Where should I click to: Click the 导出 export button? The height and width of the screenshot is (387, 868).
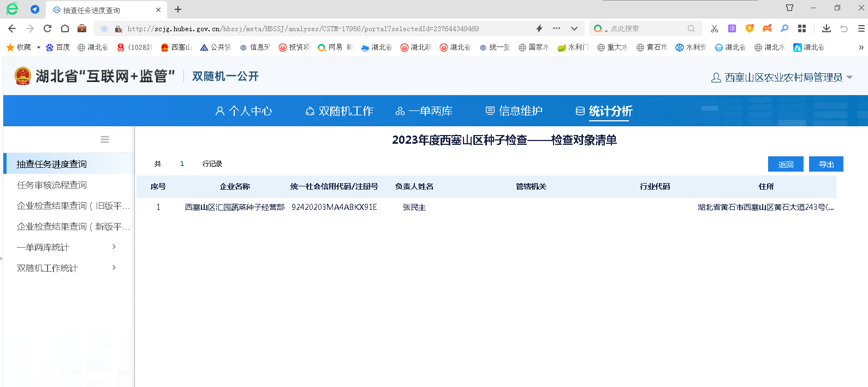(826, 164)
